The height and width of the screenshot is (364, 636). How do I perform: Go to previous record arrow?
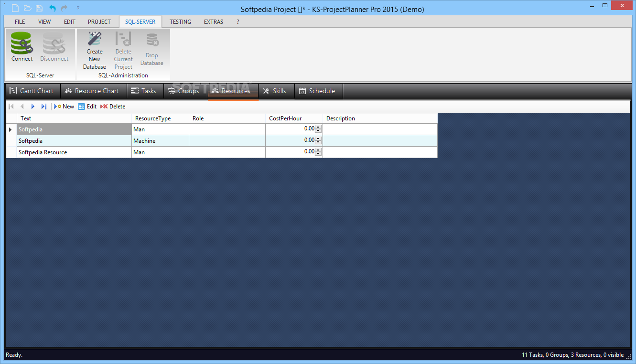coord(22,107)
